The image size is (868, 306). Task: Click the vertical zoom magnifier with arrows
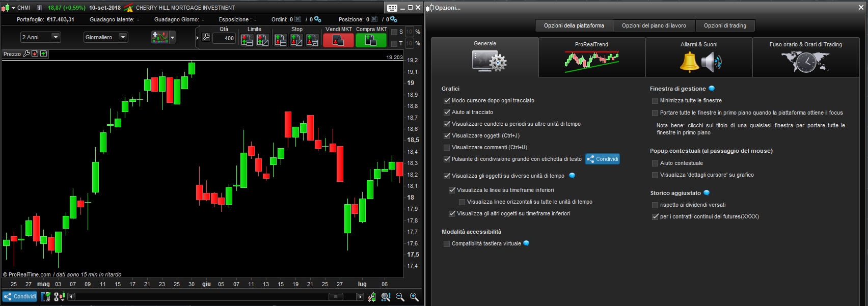coord(386,296)
